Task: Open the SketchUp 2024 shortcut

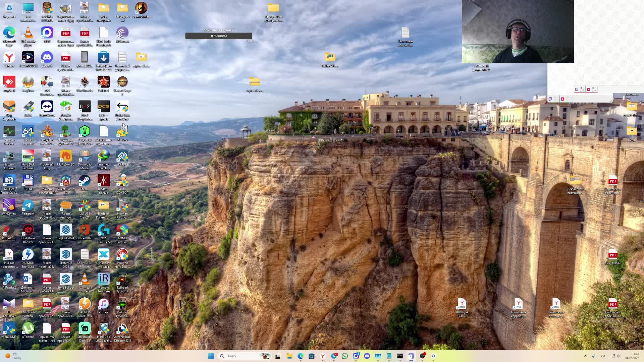Action: pyautogui.click(x=66, y=255)
